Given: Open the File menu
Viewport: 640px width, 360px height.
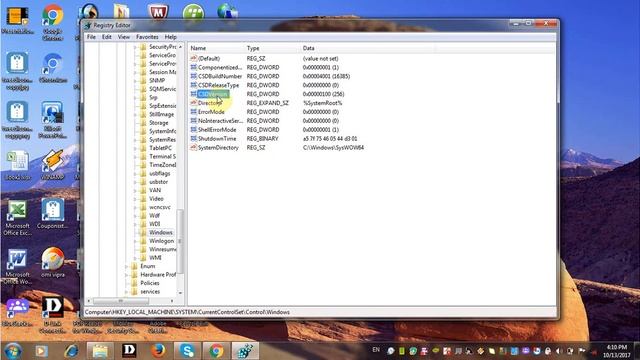Looking at the screenshot, I should (x=91, y=37).
